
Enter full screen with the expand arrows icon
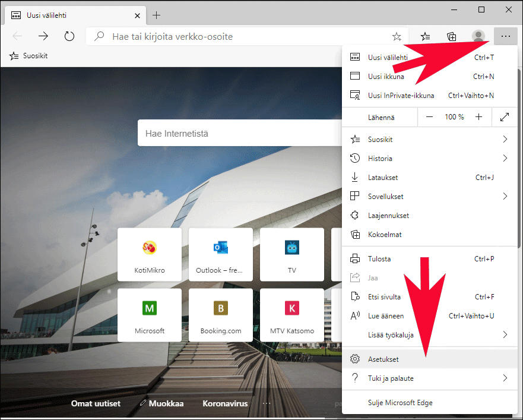tap(505, 117)
